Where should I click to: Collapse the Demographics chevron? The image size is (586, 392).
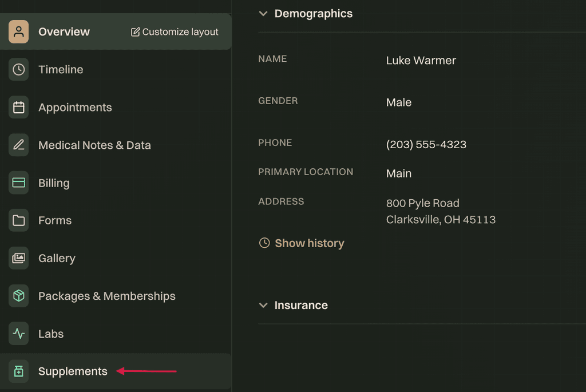(263, 14)
